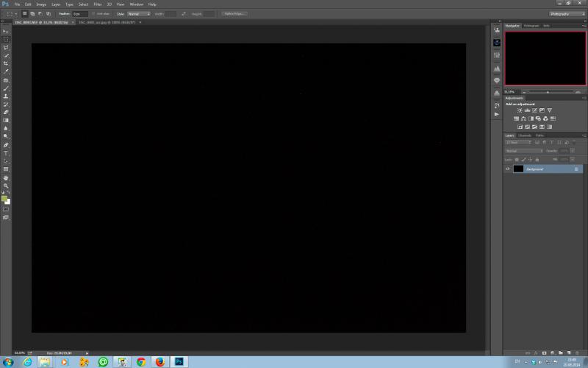This screenshot has height=368, width=588.
Task: Select the Quick Selection tool
Action: (x=6, y=56)
